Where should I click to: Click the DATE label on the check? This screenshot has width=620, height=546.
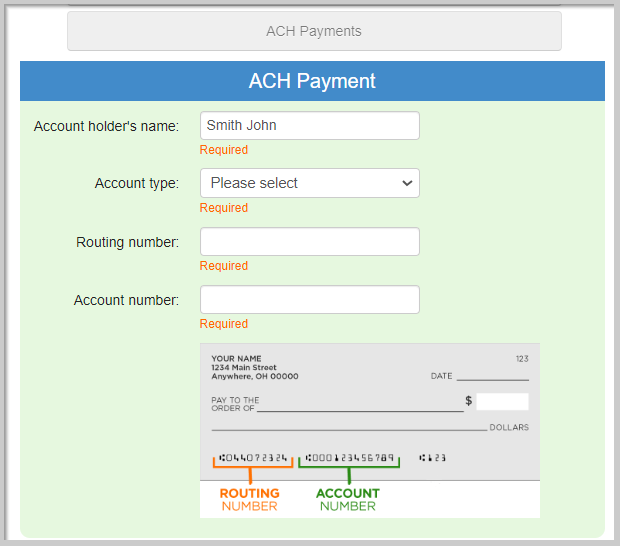coord(441,376)
